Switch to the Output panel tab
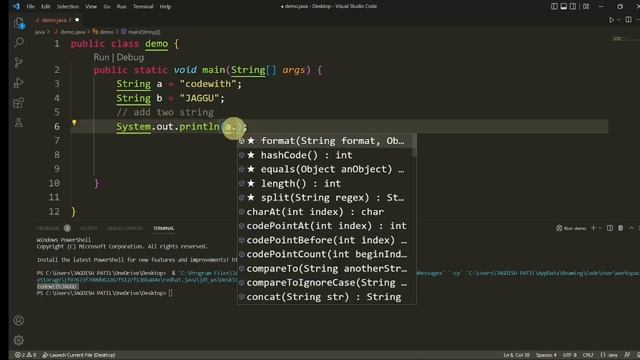Screen dimensions: 640x360 pos(89,228)
